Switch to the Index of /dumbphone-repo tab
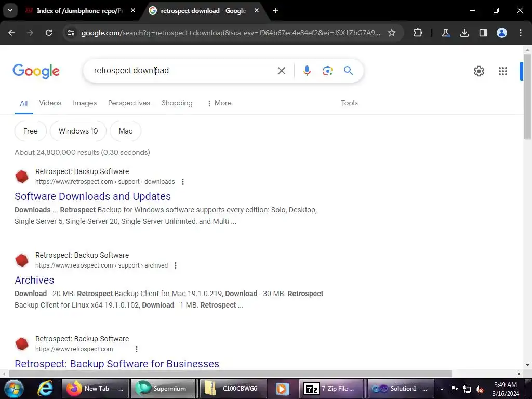 79,11
